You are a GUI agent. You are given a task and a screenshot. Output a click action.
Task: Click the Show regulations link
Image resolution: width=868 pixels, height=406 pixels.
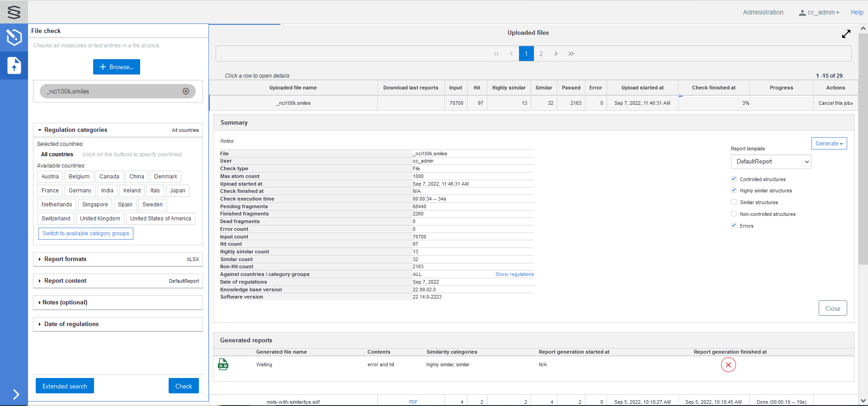click(x=514, y=274)
